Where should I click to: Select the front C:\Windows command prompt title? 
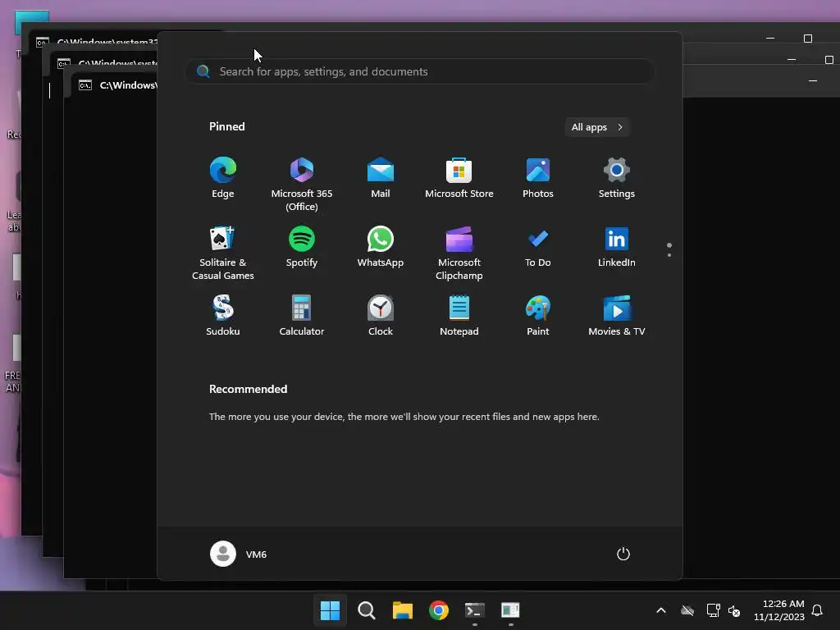click(x=128, y=85)
